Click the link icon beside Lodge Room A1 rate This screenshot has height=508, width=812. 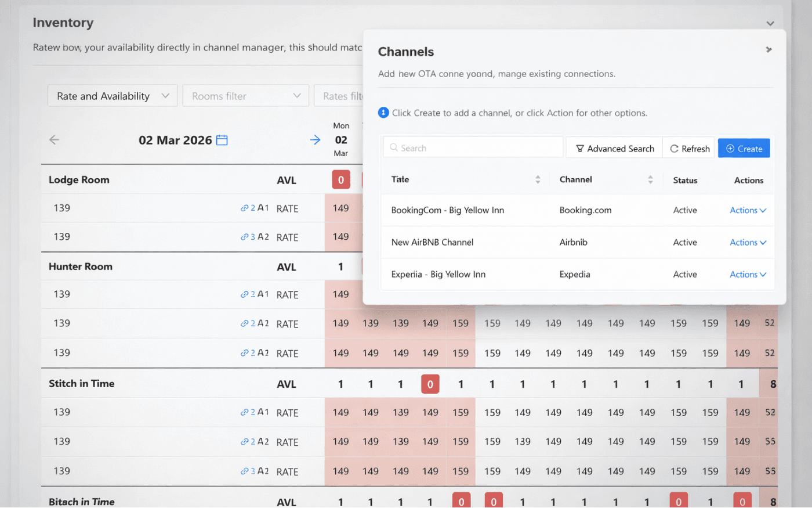(244, 208)
